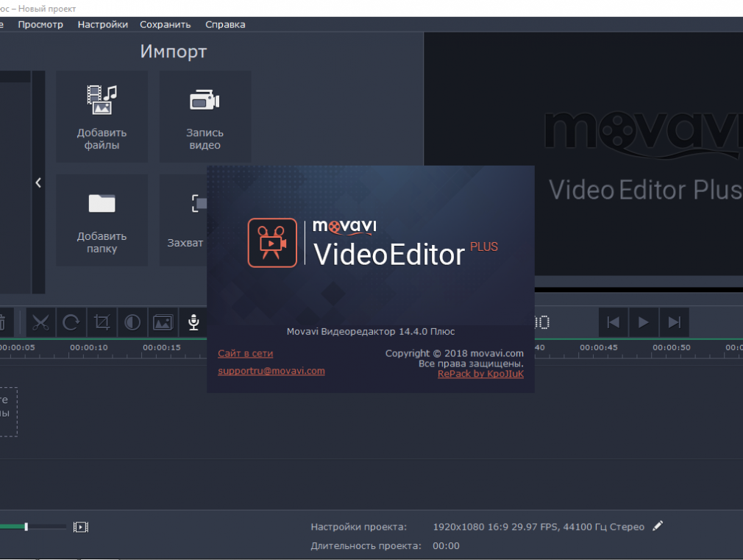Jump to previous frame button
Screen dimensions: 743x560
(614, 322)
